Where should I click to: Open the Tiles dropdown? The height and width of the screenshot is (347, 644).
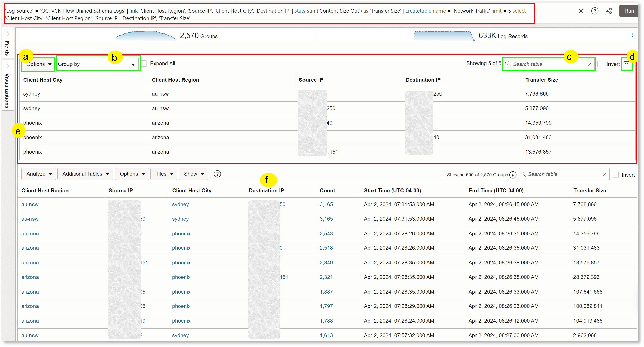[164, 174]
